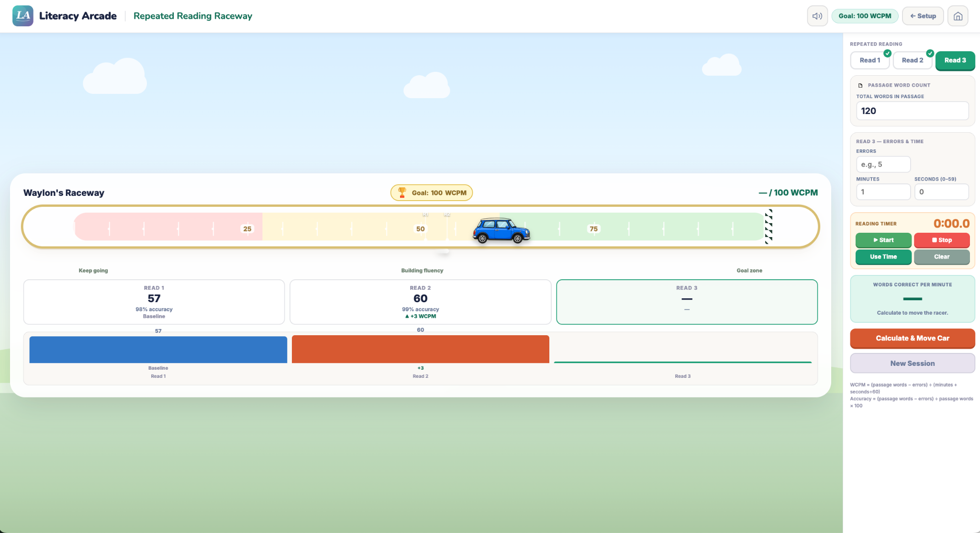Click the trophy icon in goal badge
Viewport: 980px width, 533px height.
tap(402, 193)
